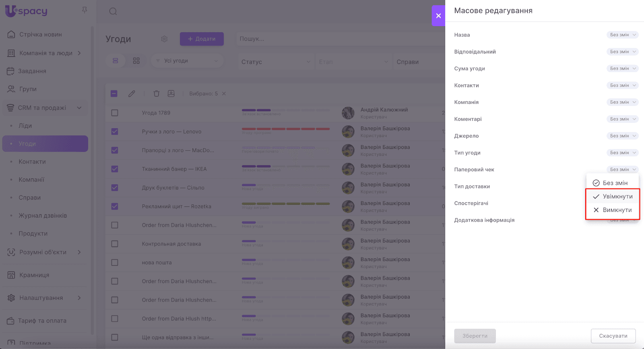Viewport: 644px width, 349px height.
Task: Toggle the select-all checkbox in toolbar
Action: 114,93
